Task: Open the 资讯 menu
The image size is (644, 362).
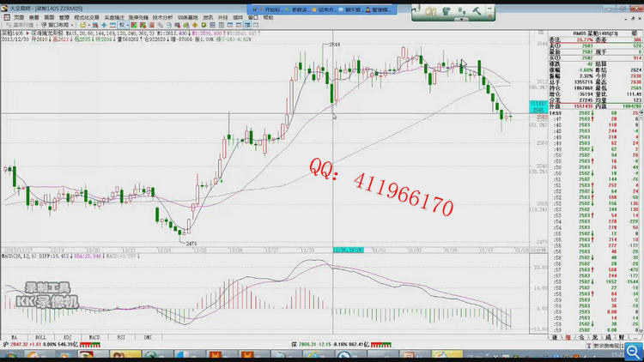Action: pyautogui.click(x=209, y=18)
